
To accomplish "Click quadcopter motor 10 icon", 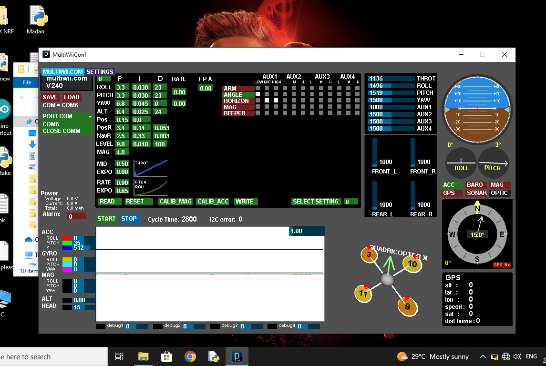I will [412, 264].
